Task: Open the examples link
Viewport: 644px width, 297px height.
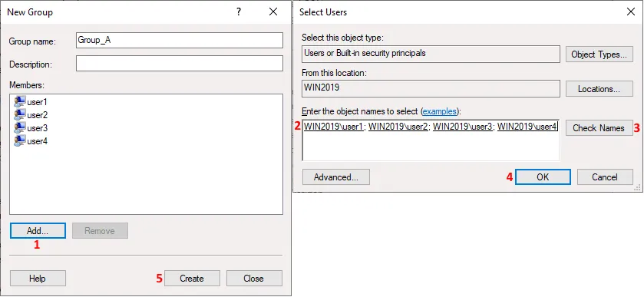Action: 440,111
